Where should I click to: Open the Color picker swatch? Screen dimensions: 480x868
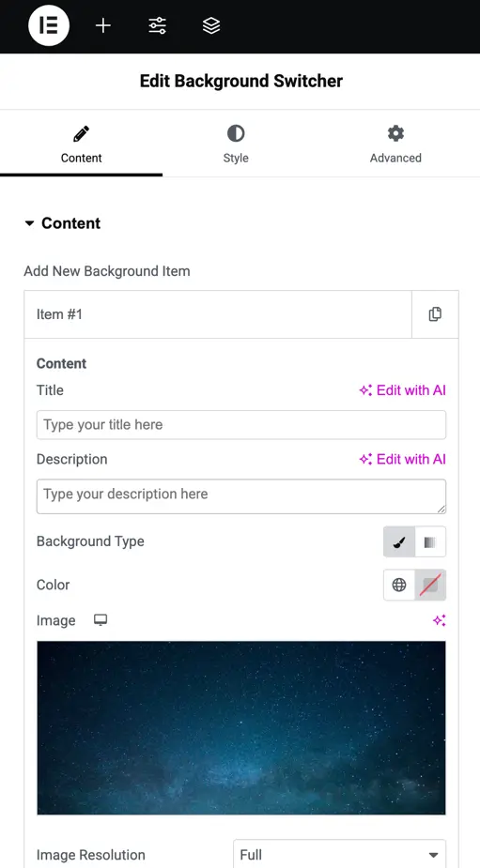click(x=430, y=586)
